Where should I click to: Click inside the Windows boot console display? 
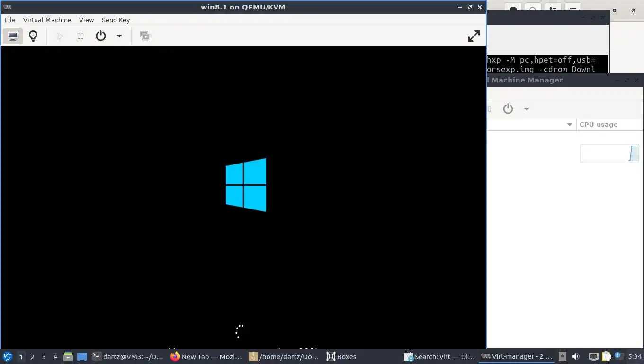(243, 197)
